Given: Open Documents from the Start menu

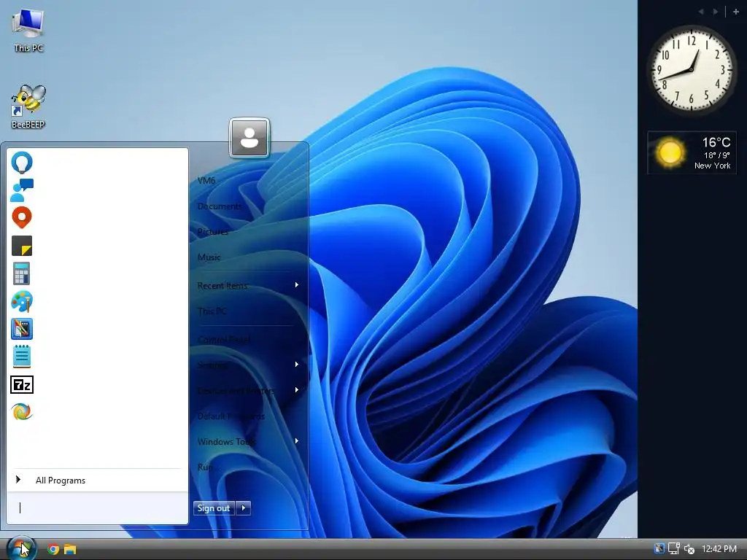Looking at the screenshot, I should 219,206.
